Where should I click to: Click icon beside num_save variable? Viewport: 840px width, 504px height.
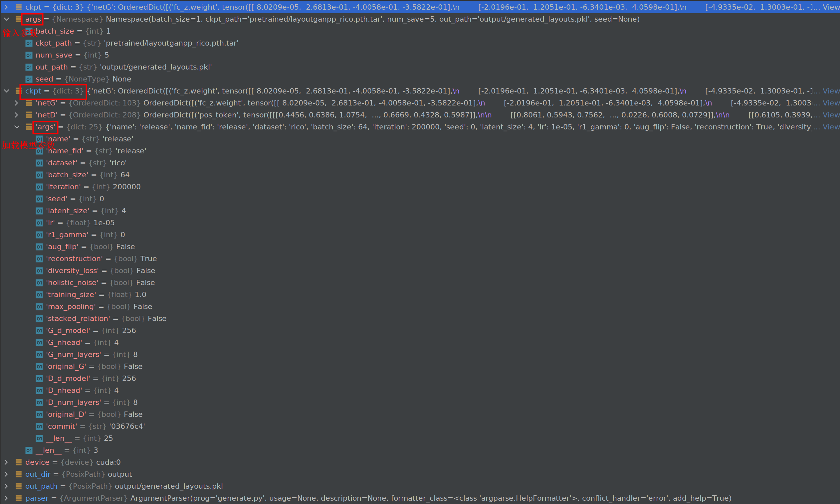pyautogui.click(x=29, y=55)
